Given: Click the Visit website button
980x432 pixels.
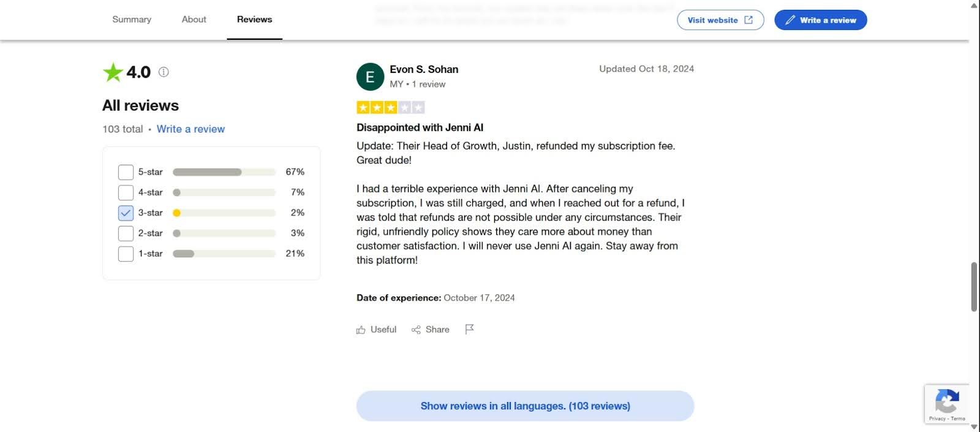Looking at the screenshot, I should tap(720, 20).
